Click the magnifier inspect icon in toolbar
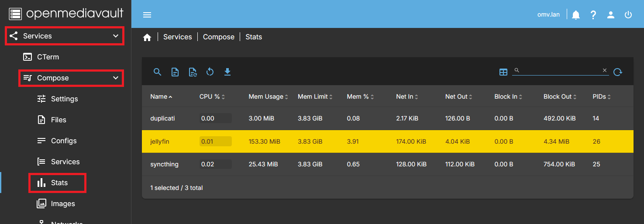The width and height of the screenshot is (644, 224). pyautogui.click(x=158, y=72)
